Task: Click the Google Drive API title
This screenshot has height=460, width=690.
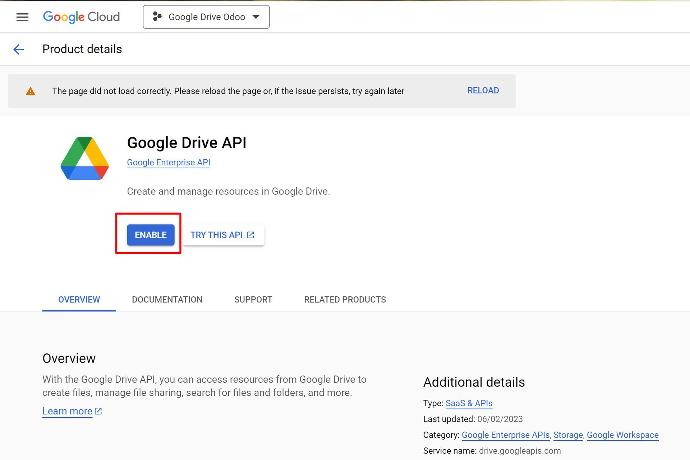Action: point(187,143)
